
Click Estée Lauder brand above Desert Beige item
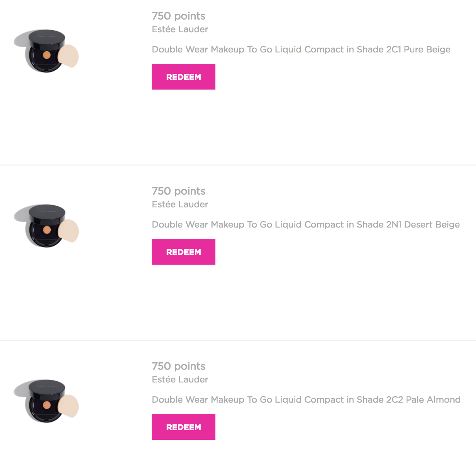click(x=180, y=205)
